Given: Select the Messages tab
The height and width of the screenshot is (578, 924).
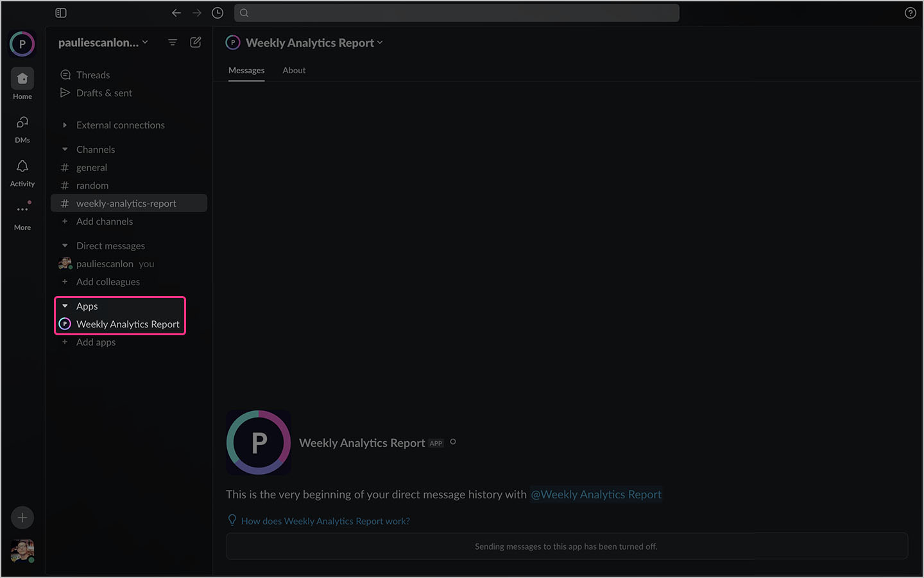Looking at the screenshot, I should (246, 70).
